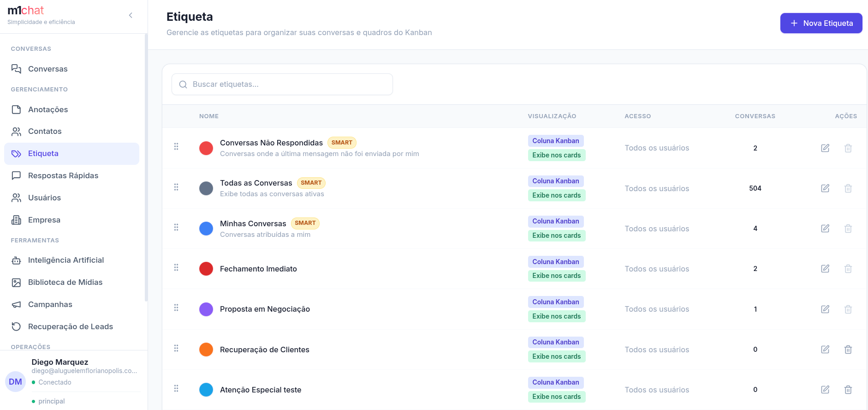The width and height of the screenshot is (868, 410).
Task: Go to Contatos page
Action: pos(71,131)
